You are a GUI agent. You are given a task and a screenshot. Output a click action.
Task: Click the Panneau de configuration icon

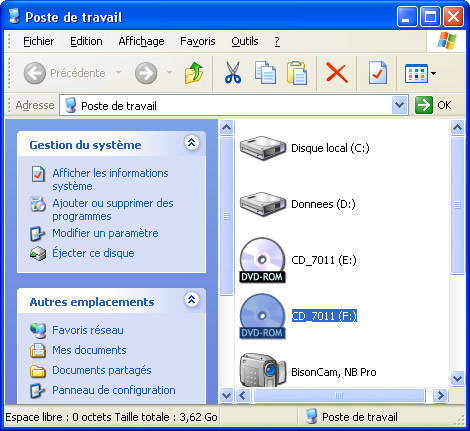click(x=38, y=391)
